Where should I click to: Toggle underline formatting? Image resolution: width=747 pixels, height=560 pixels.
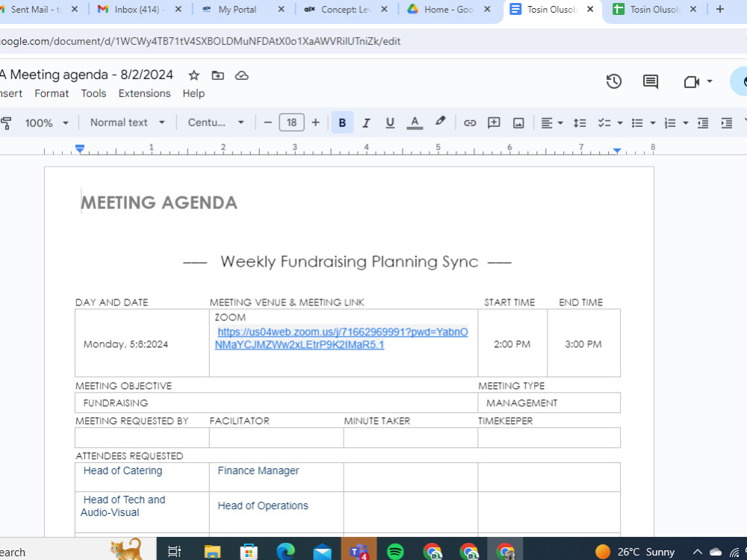coord(390,123)
